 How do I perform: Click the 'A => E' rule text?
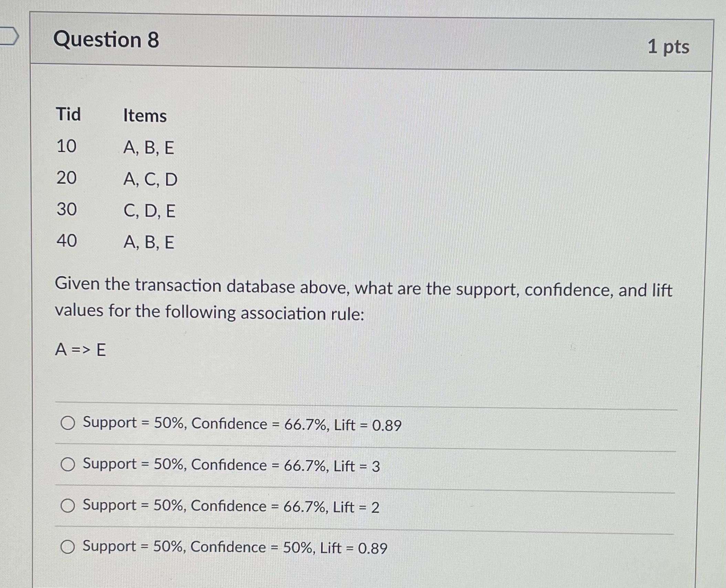80,350
